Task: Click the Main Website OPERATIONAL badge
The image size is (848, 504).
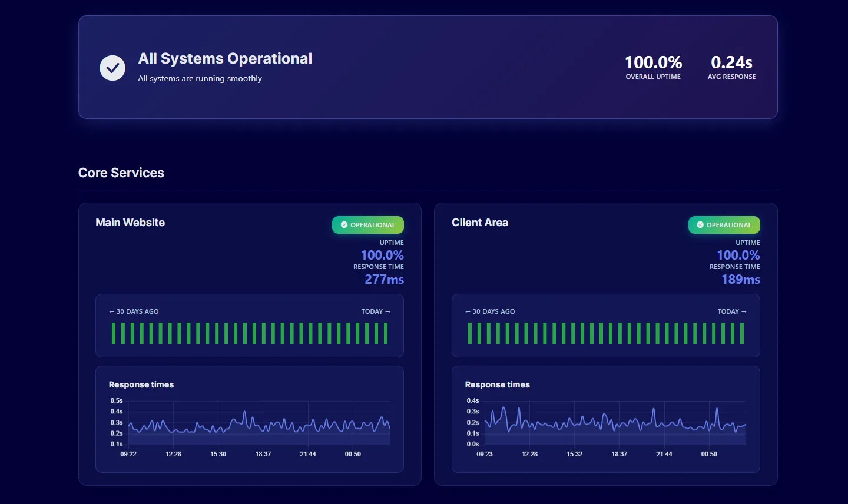Action: click(x=368, y=225)
